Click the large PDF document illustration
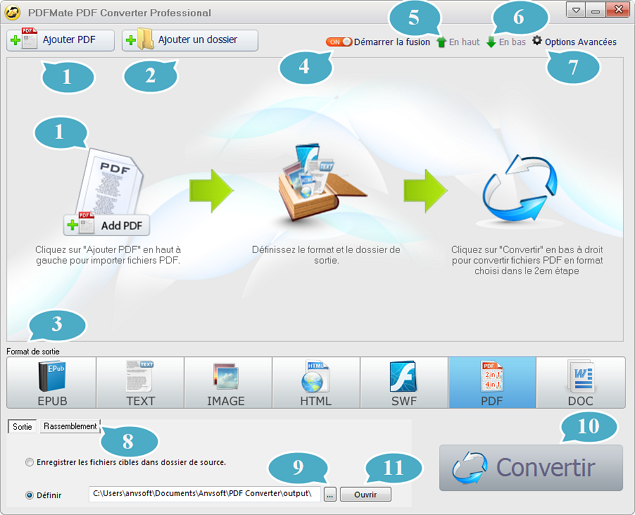635x515 pixels. 111,181
